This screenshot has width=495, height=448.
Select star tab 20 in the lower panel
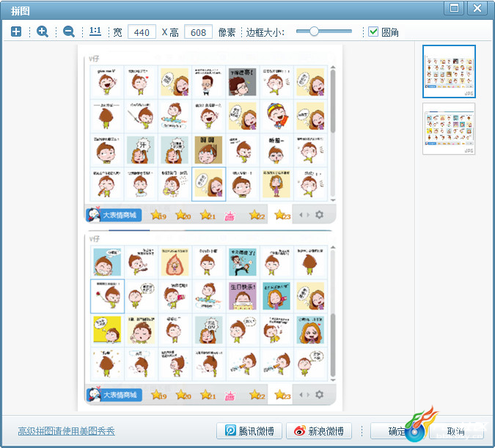tap(183, 395)
